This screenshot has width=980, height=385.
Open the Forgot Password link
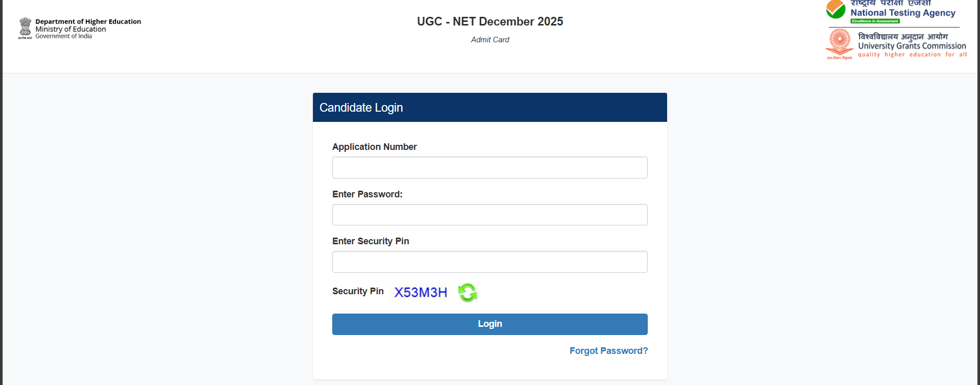[608, 351]
